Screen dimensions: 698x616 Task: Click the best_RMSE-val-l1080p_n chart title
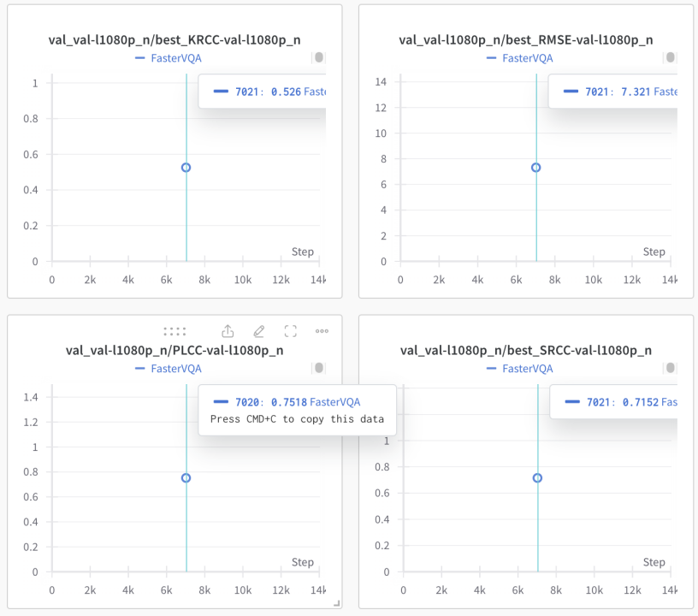pos(526,39)
